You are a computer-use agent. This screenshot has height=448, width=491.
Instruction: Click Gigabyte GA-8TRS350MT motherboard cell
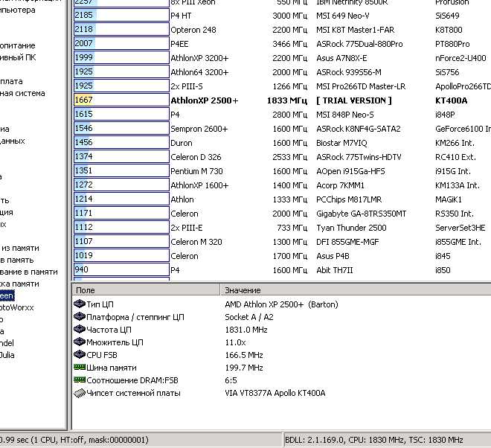(x=361, y=214)
